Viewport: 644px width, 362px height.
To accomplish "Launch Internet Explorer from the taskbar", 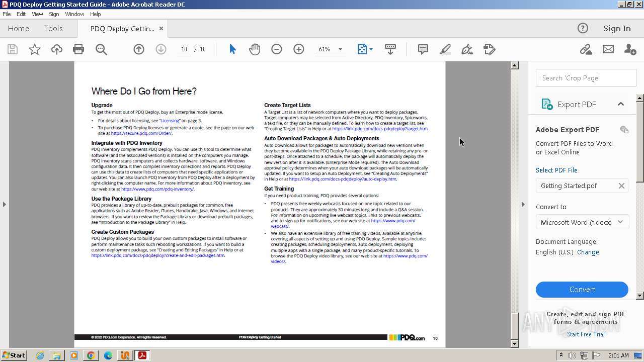I will (x=40, y=355).
